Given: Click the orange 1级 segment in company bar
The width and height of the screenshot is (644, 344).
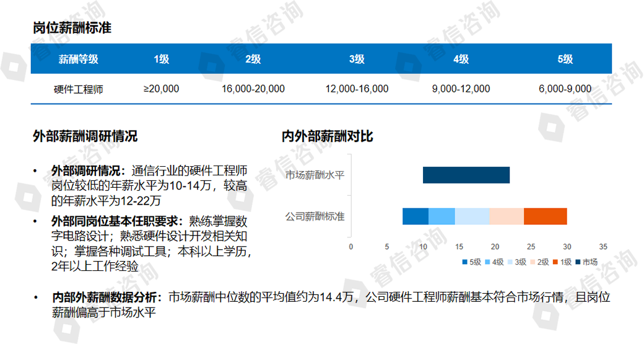Looking at the screenshot, I should pyautogui.click(x=545, y=216).
